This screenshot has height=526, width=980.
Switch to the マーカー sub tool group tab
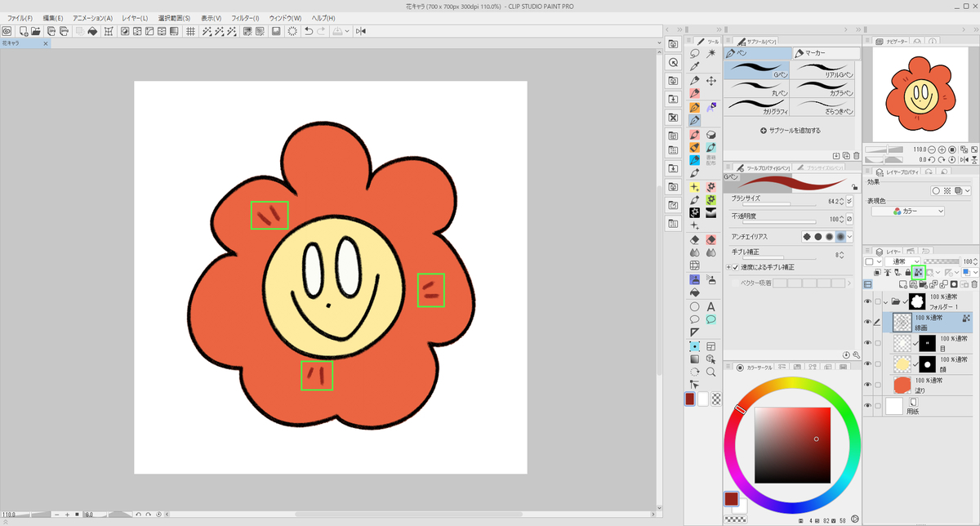click(x=826, y=52)
